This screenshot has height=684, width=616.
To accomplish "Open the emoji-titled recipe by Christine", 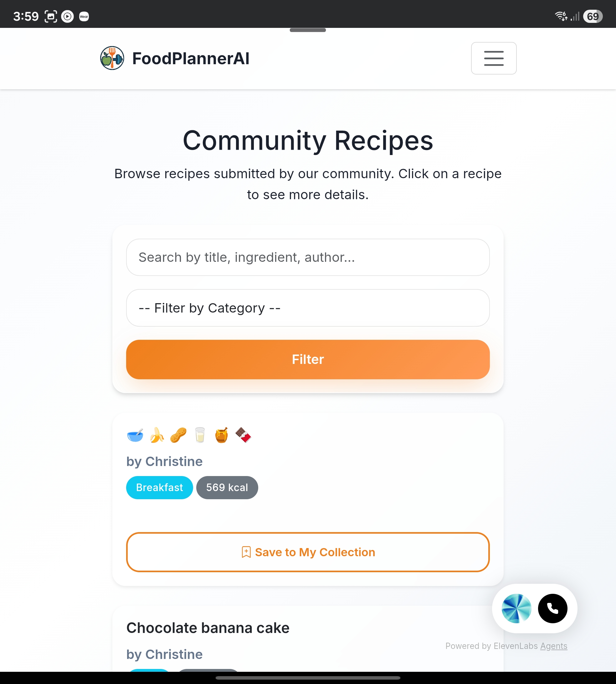I will tap(189, 435).
